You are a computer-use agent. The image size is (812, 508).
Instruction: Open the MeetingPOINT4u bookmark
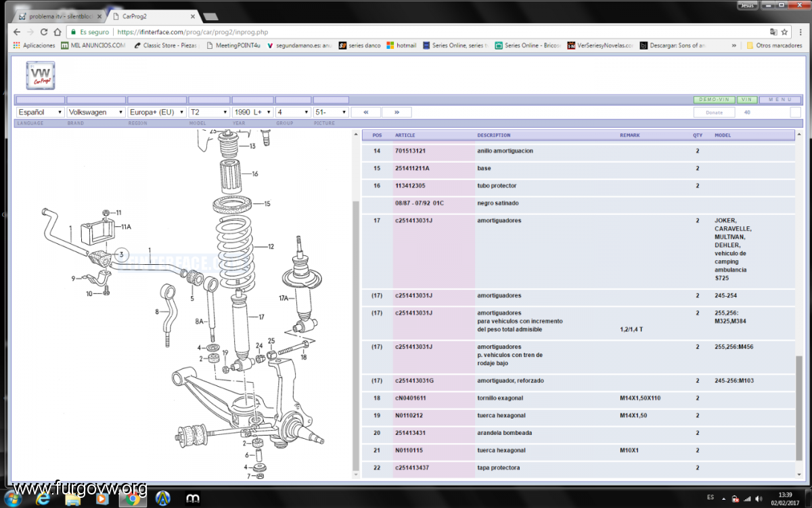(x=233, y=45)
